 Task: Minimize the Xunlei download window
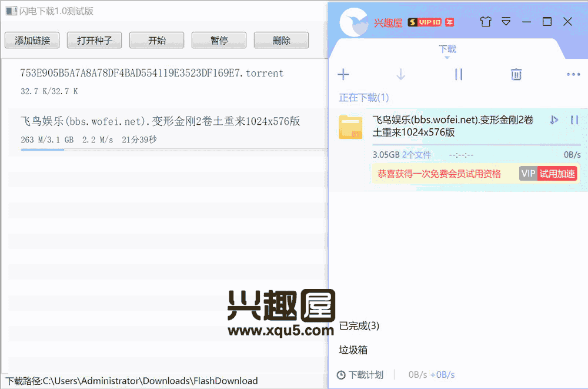pyautogui.click(x=526, y=22)
